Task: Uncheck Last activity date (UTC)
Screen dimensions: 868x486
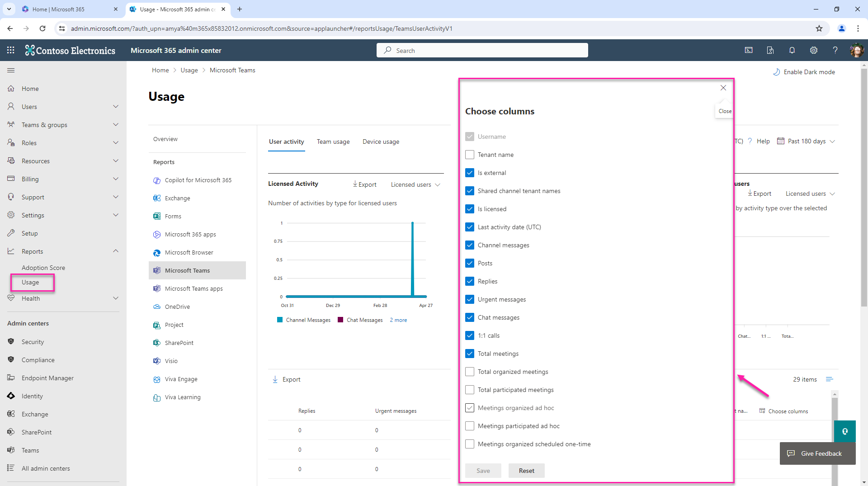Action: pos(470,227)
